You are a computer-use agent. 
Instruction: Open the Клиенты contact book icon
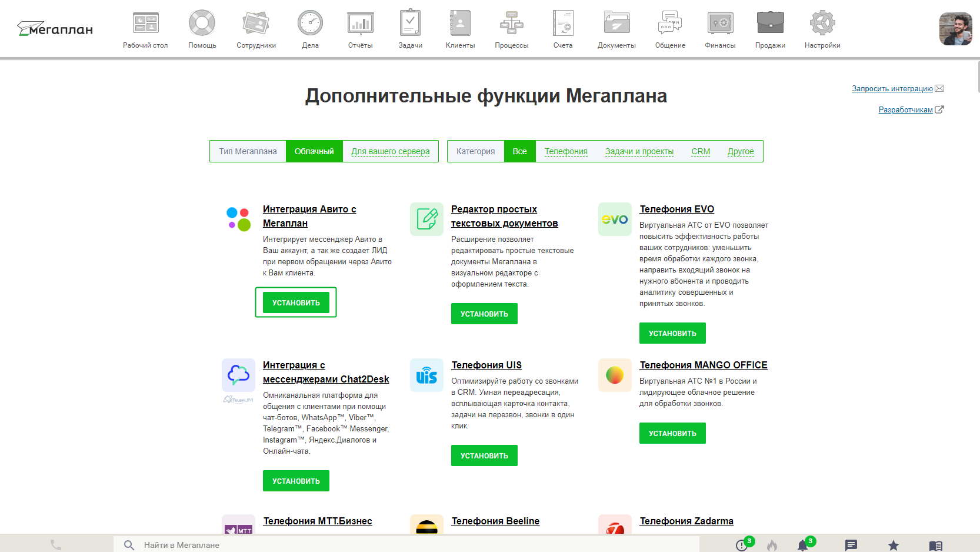coord(460,24)
